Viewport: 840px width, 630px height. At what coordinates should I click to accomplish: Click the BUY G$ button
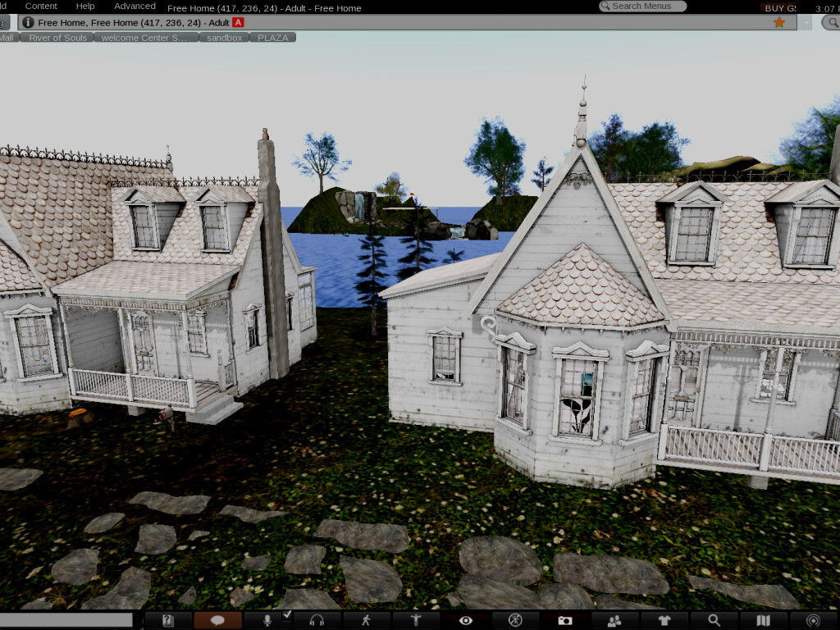tap(780, 7)
